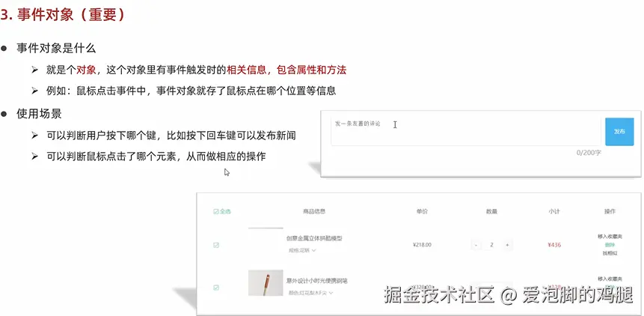Click the 0/200字 character counter

coord(589,153)
